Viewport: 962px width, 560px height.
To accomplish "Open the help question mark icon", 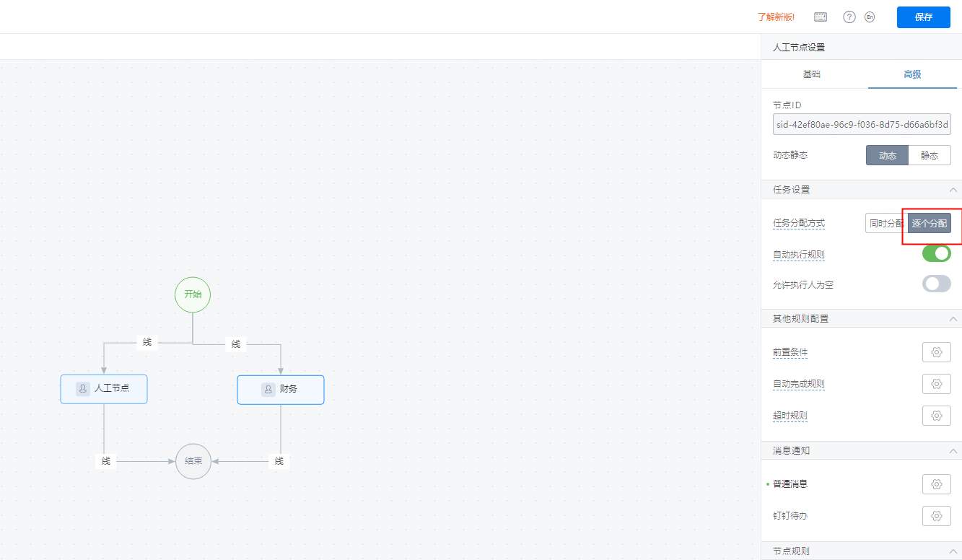I will pos(849,17).
